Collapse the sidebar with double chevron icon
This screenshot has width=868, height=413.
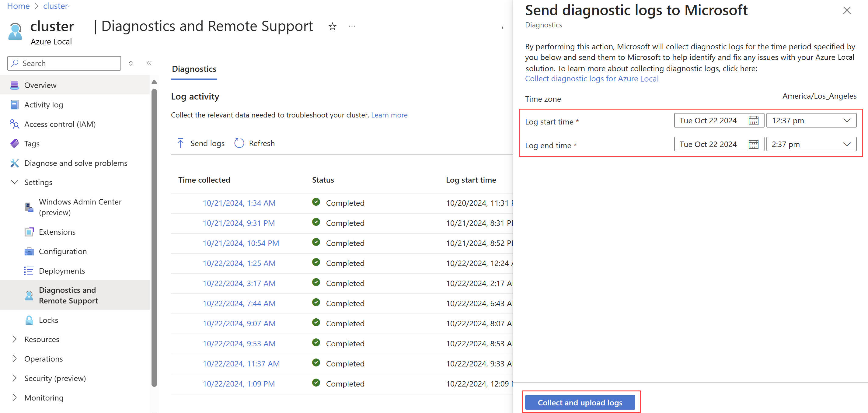coord(149,63)
